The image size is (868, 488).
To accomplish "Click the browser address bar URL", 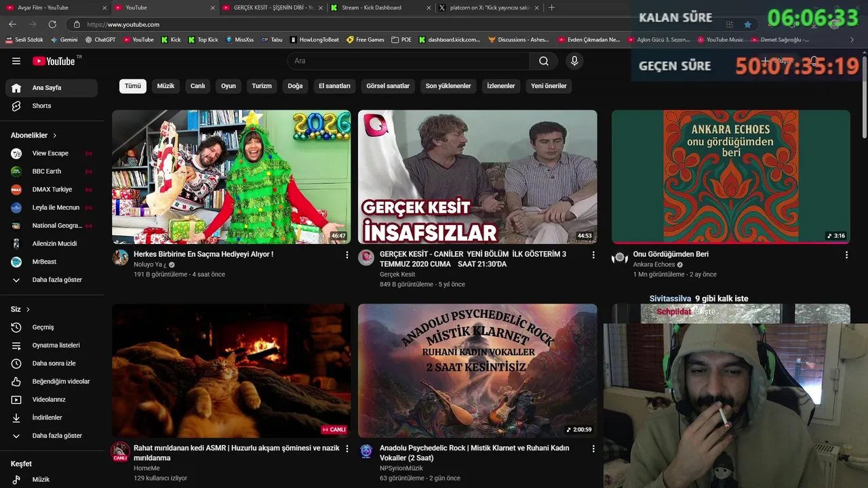I will click(x=123, y=24).
